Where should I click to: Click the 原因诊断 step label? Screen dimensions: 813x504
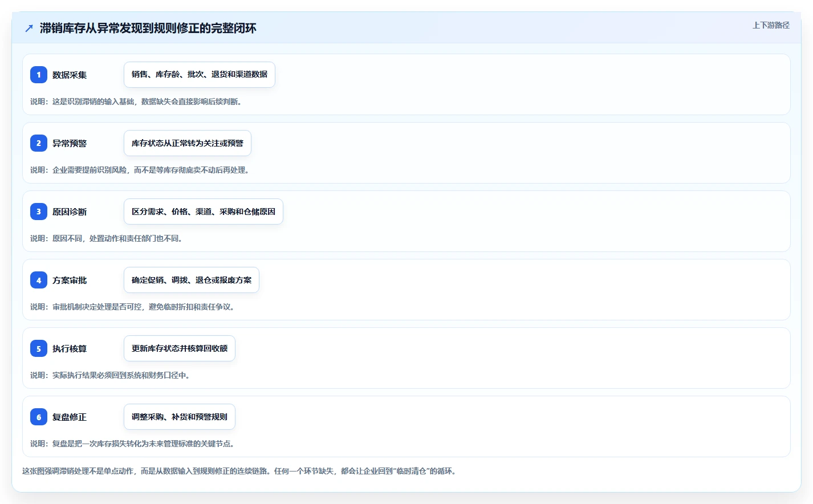[x=70, y=212]
